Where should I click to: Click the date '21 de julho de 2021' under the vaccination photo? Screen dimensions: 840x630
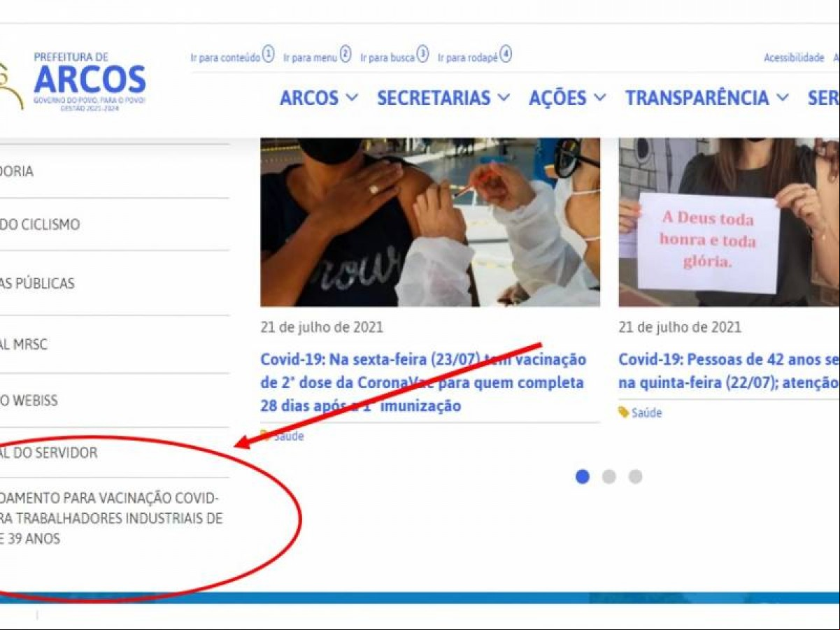(322, 327)
